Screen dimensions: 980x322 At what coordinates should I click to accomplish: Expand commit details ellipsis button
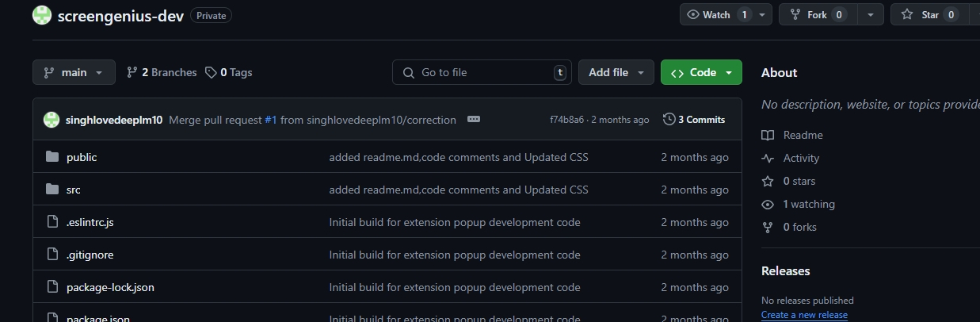pos(474,119)
